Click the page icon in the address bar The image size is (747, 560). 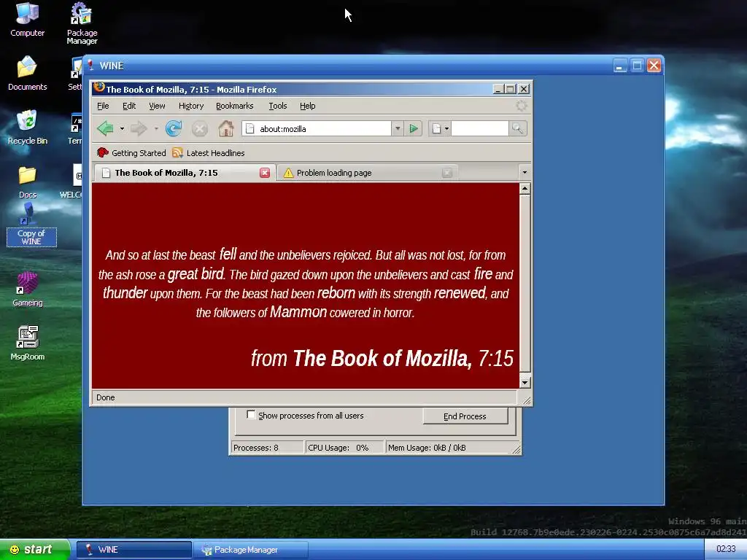[250, 128]
